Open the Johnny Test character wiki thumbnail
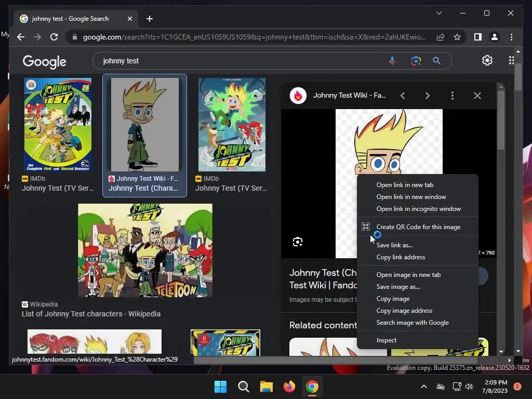 click(x=144, y=125)
